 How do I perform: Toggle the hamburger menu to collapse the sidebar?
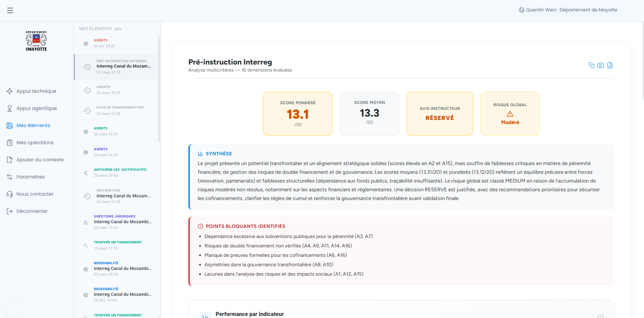coord(10,10)
